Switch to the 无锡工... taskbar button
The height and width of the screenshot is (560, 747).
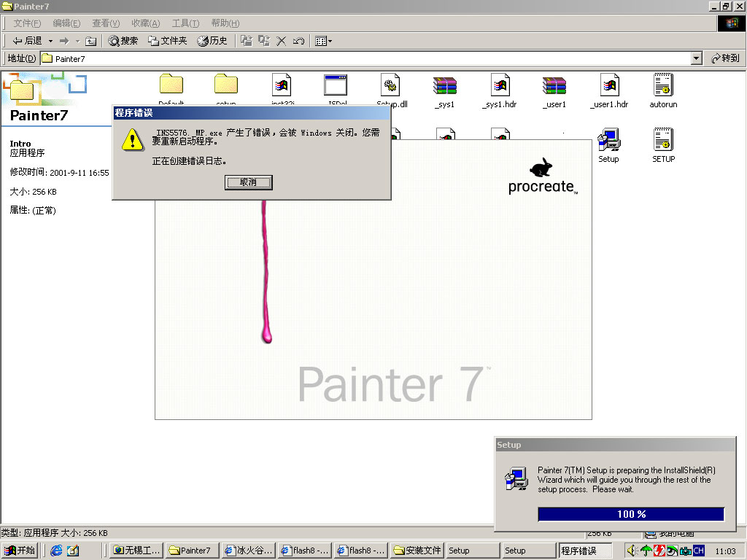136,551
